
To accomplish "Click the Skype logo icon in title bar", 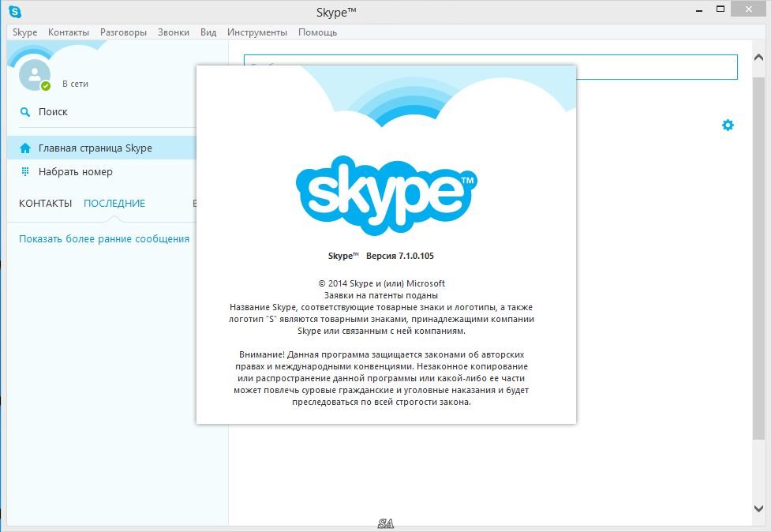I will coord(15,11).
